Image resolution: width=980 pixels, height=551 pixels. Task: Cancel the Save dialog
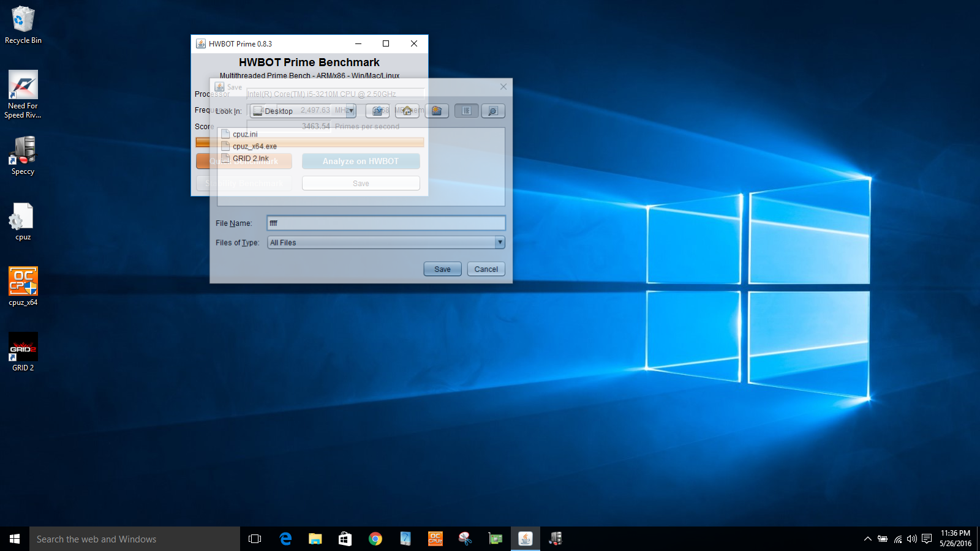(x=486, y=269)
